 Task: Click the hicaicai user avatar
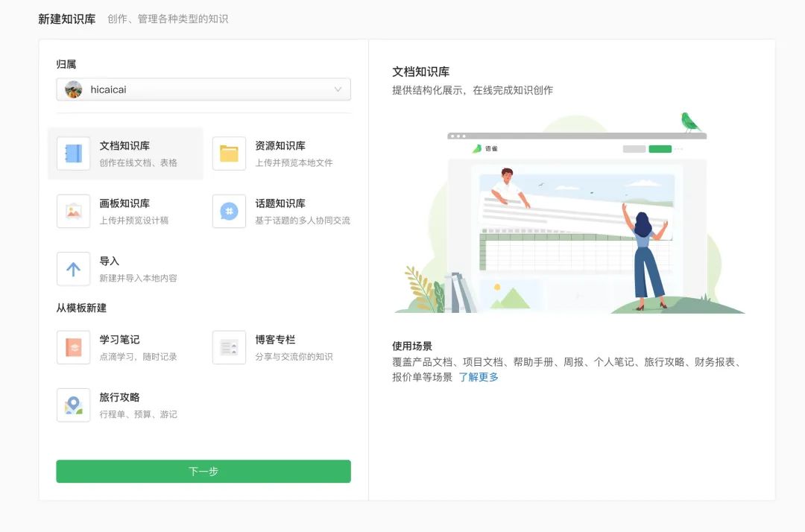click(73, 89)
